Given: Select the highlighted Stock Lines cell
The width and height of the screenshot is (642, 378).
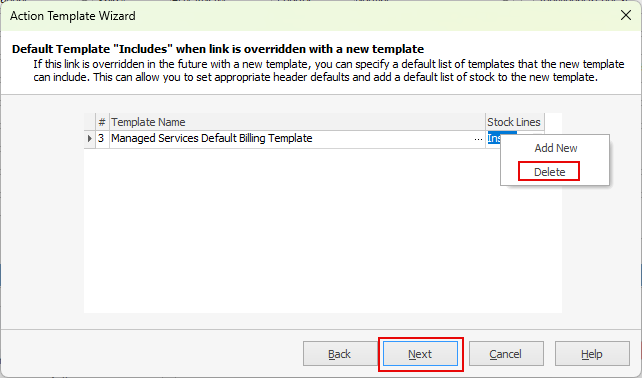Looking at the screenshot, I should [494, 138].
